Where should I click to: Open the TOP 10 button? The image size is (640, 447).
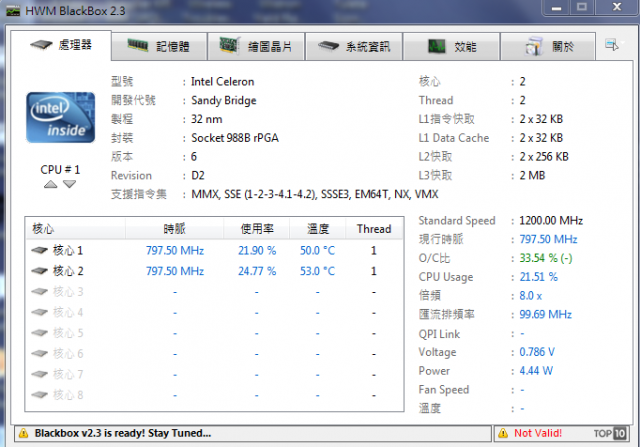[610, 433]
